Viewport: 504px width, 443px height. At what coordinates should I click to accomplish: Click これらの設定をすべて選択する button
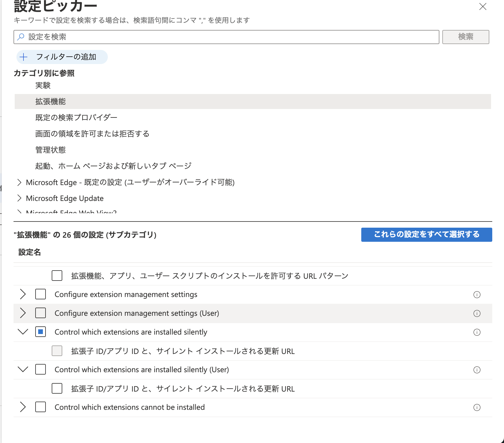tap(427, 235)
